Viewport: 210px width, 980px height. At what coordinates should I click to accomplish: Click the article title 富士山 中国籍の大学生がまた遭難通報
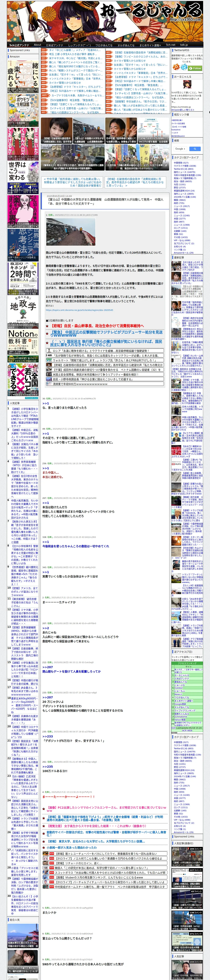coord(105,201)
